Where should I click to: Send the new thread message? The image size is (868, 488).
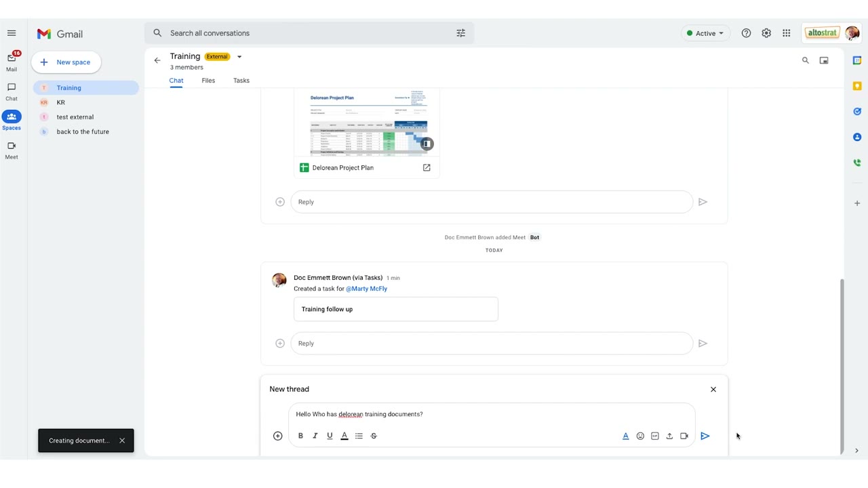[x=705, y=436]
